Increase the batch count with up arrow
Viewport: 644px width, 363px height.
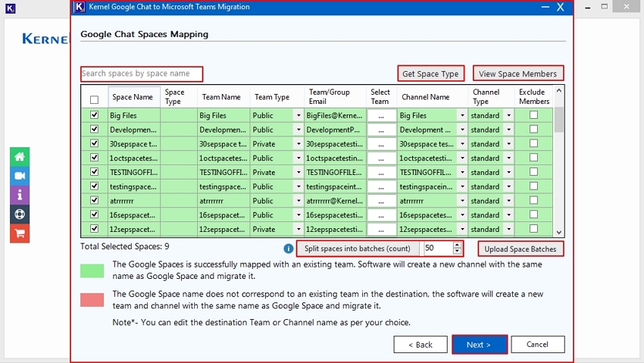[457, 245]
